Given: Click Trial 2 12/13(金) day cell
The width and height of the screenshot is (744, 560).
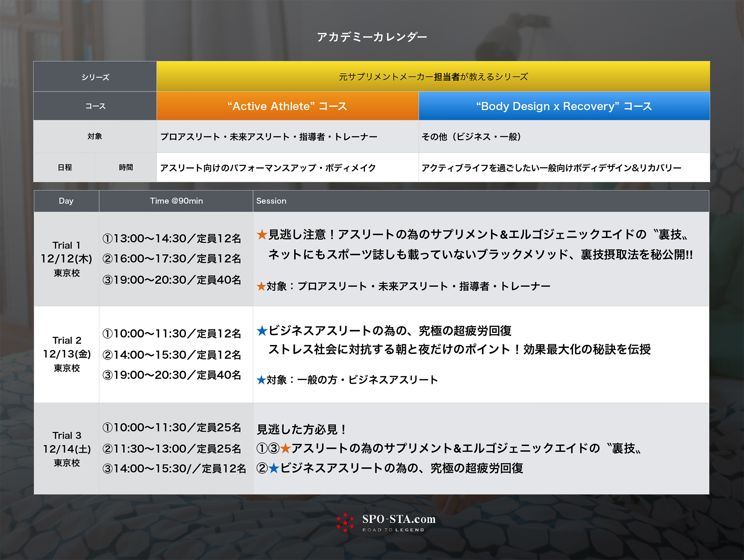Looking at the screenshot, I should pyautogui.click(x=67, y=354).
